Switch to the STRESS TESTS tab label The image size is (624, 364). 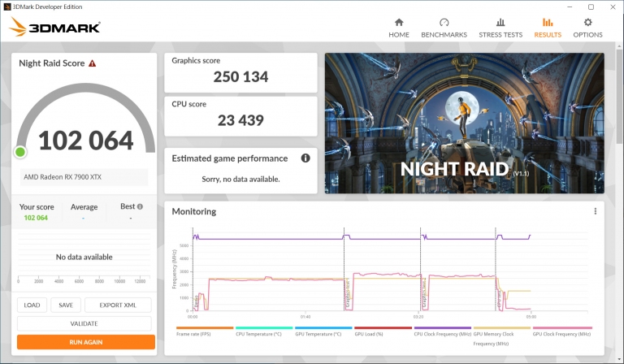(x=500, y=35)
